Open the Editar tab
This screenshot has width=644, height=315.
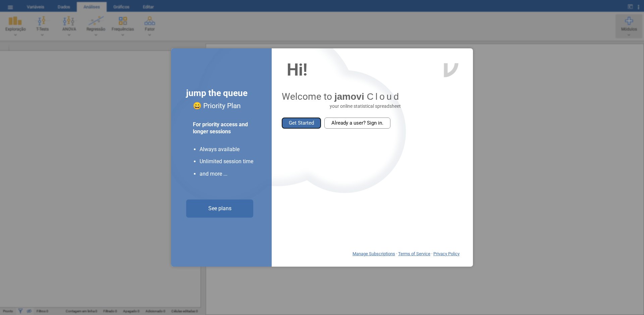pos(148,7)
